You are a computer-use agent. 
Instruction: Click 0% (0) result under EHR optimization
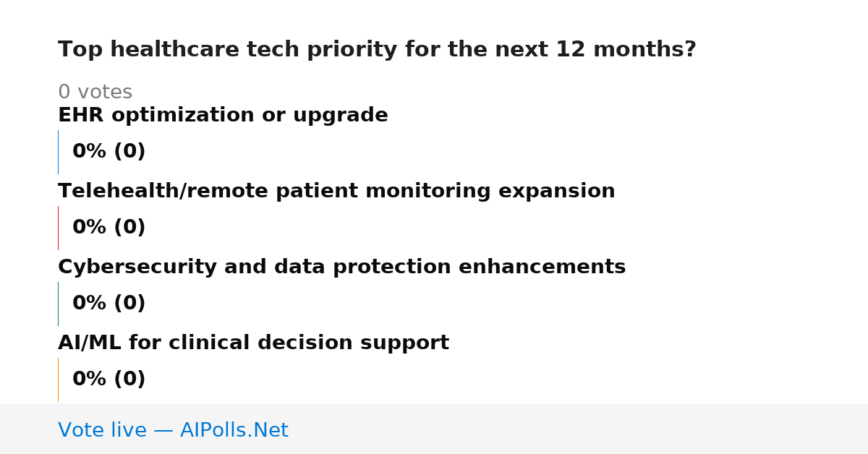point(109,152)
